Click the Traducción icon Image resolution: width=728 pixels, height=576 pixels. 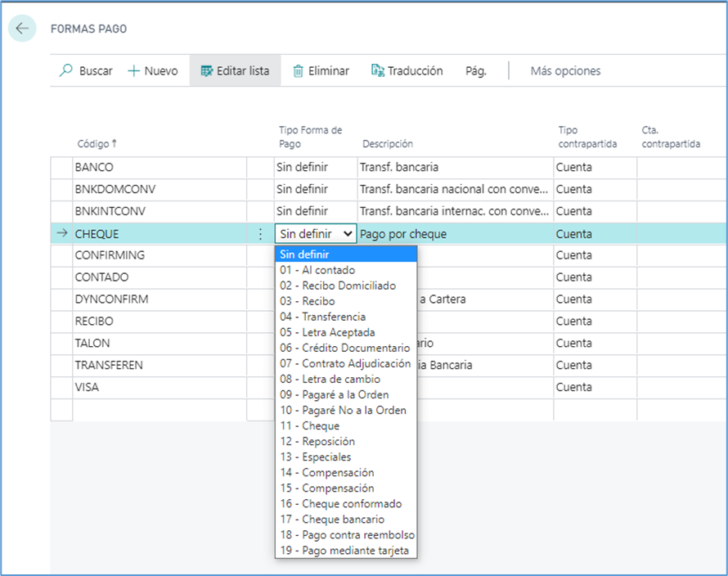377,71
